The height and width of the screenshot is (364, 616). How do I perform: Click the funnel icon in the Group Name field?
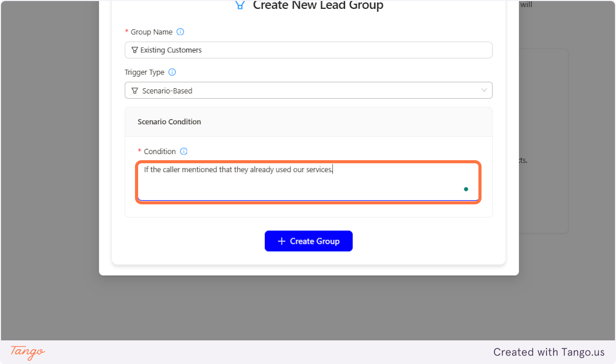coord(135,50)
